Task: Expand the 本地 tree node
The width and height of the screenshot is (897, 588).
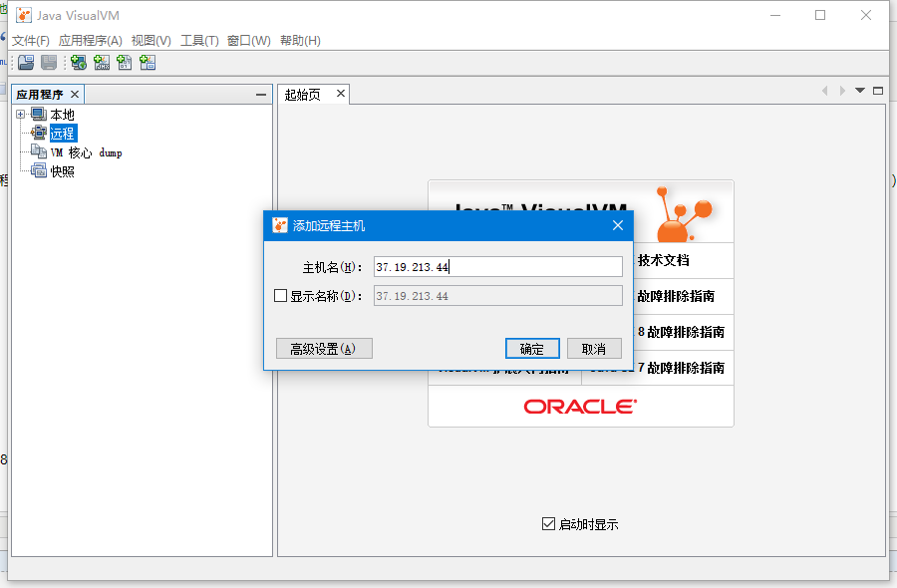Action: (21, 115)
